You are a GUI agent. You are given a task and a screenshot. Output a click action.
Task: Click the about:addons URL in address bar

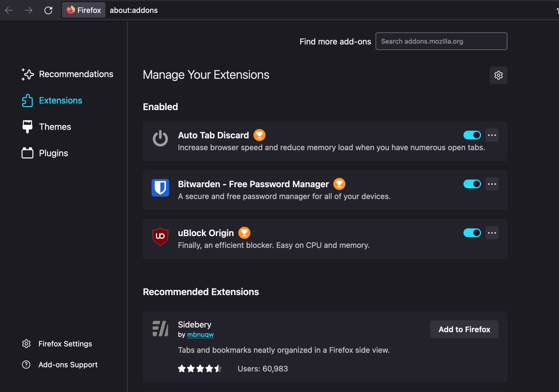pos(134,10)
